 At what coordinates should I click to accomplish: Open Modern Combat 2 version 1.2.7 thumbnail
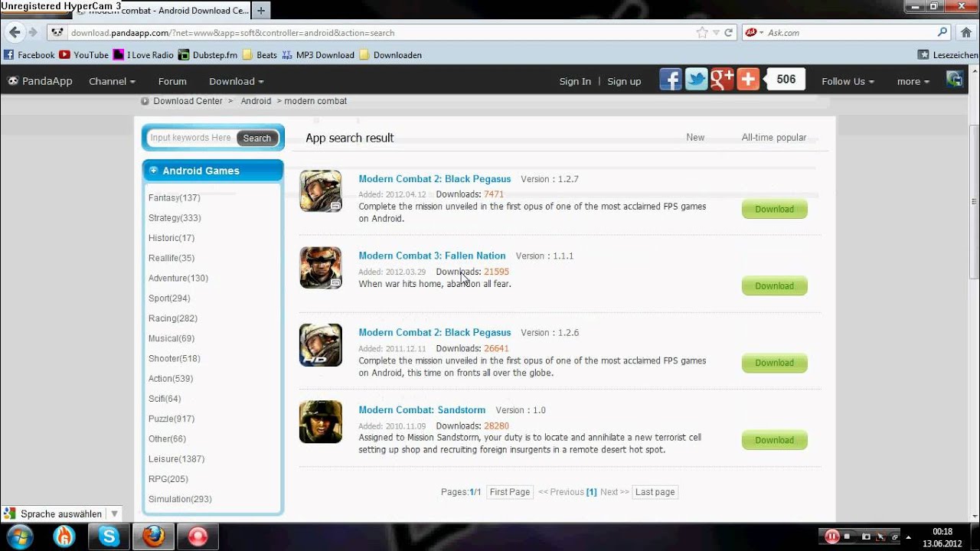321,191
